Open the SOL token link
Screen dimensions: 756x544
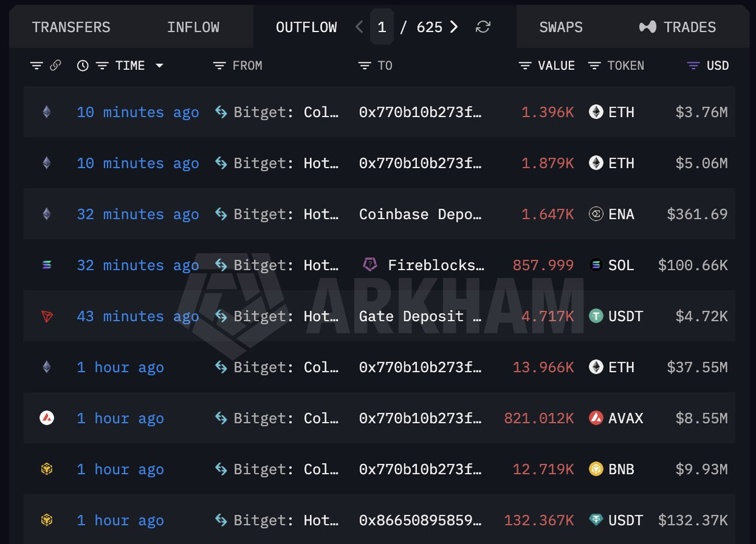611,265
